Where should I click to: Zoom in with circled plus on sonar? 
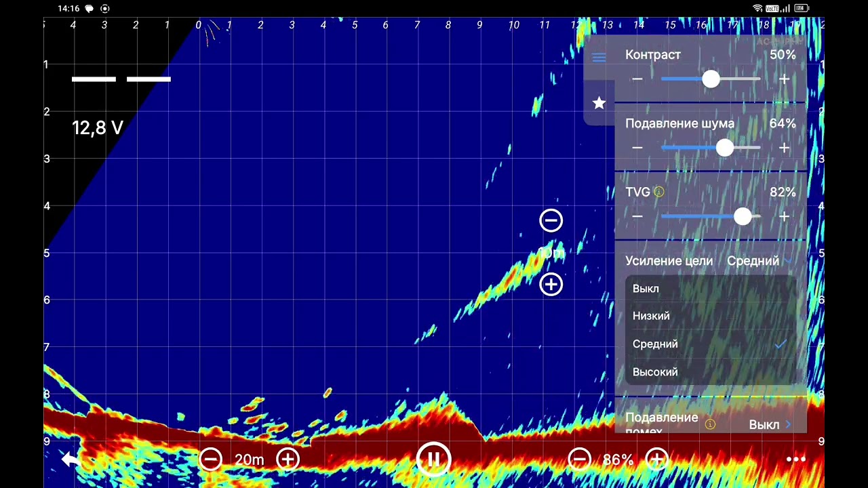[x=551, y=285]
